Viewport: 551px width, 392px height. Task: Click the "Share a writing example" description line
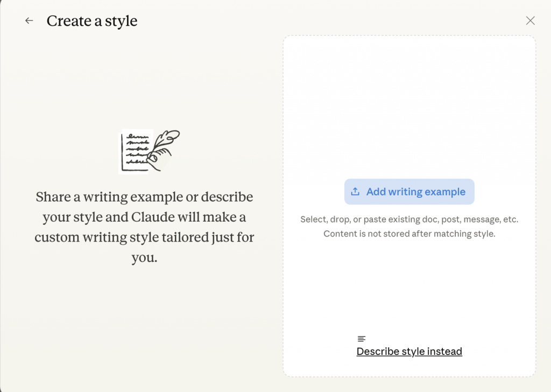coord(144,197)
